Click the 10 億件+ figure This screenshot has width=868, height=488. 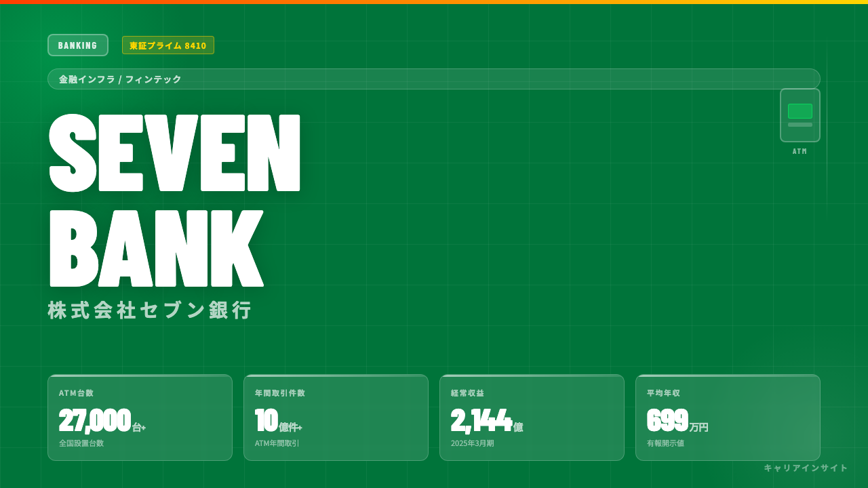click(279, 421)
